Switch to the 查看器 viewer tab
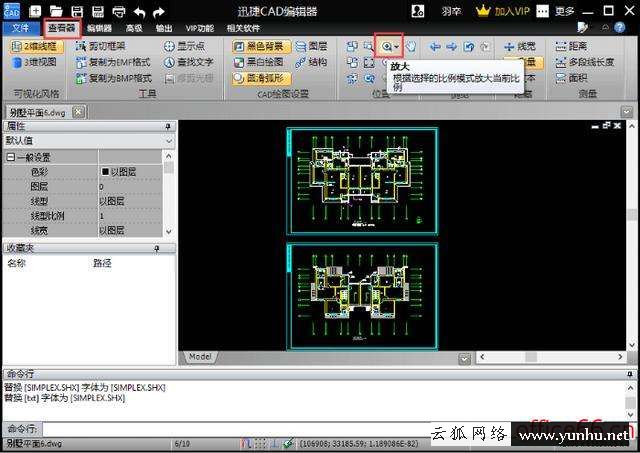The height and width of the screenshot is (453, 640). click(x=62, y=28)
